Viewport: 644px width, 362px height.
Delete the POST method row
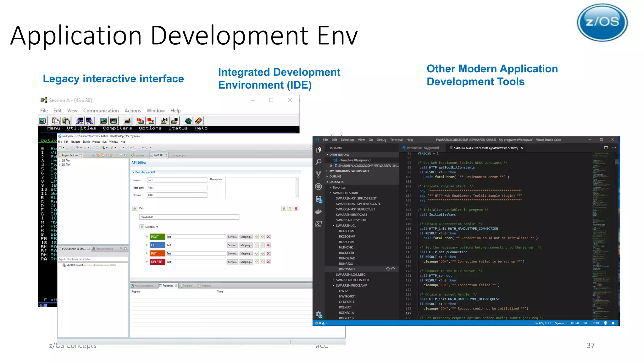click(268, 237)
